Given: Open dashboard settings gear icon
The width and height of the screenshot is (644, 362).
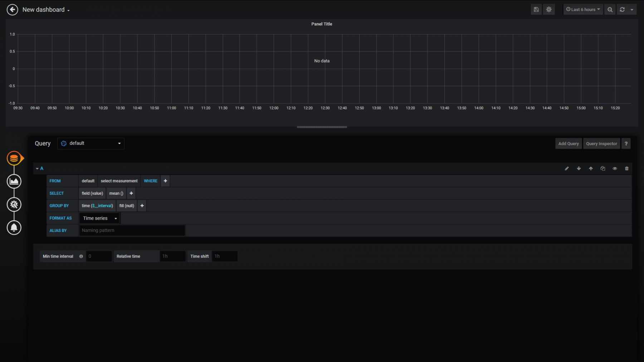Looking at the screenshot, I should (x=549, y=10).
